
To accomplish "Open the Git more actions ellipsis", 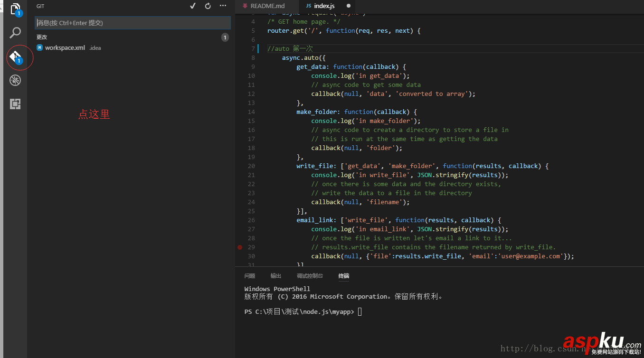I will coord(223,6).
